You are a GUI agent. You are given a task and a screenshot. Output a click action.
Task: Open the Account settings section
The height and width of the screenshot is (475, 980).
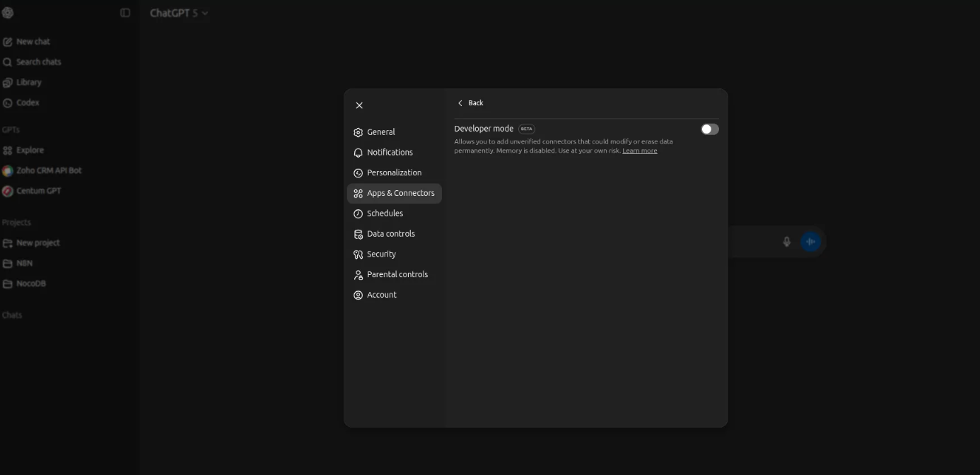[395, 295]
